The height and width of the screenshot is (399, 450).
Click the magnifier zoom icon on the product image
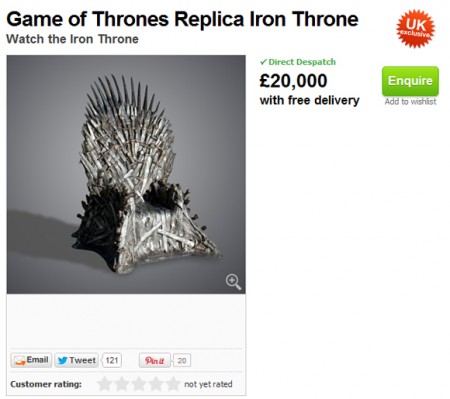tap(233, 282)
